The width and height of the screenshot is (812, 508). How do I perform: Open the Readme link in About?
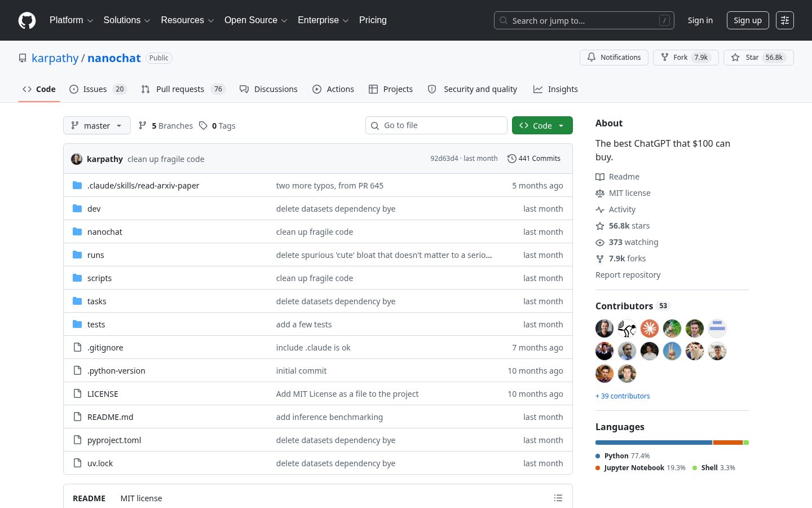(x=617, y=177)
